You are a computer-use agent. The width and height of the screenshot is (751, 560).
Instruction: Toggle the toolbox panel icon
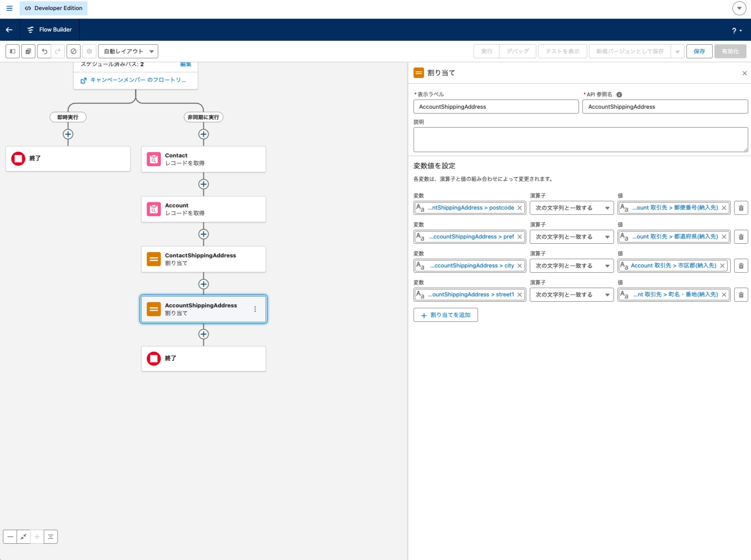point(13,51)
